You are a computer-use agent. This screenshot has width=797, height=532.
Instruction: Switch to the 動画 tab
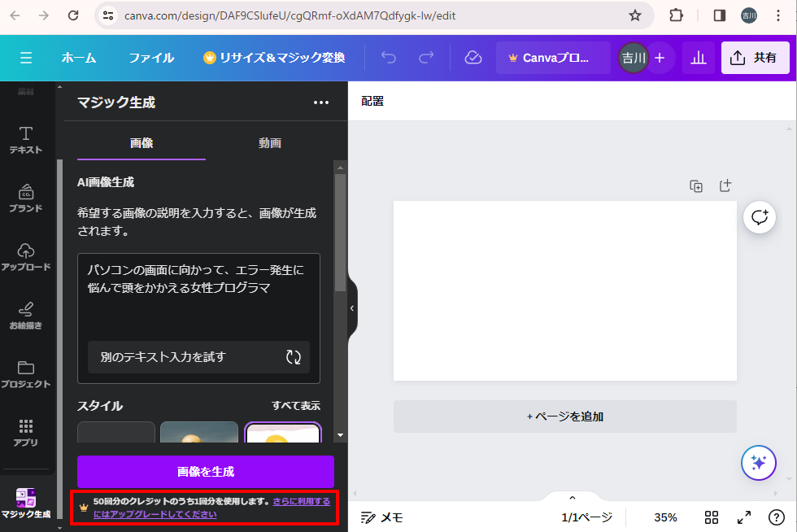tap(270, 143)
